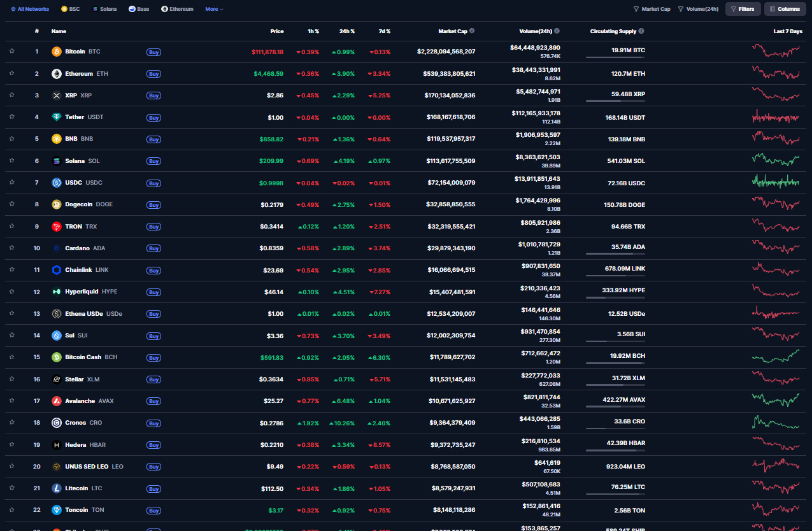812x531 pixels.
Task: Click the Cardano logo icon
Action: (x=56, y=248)
